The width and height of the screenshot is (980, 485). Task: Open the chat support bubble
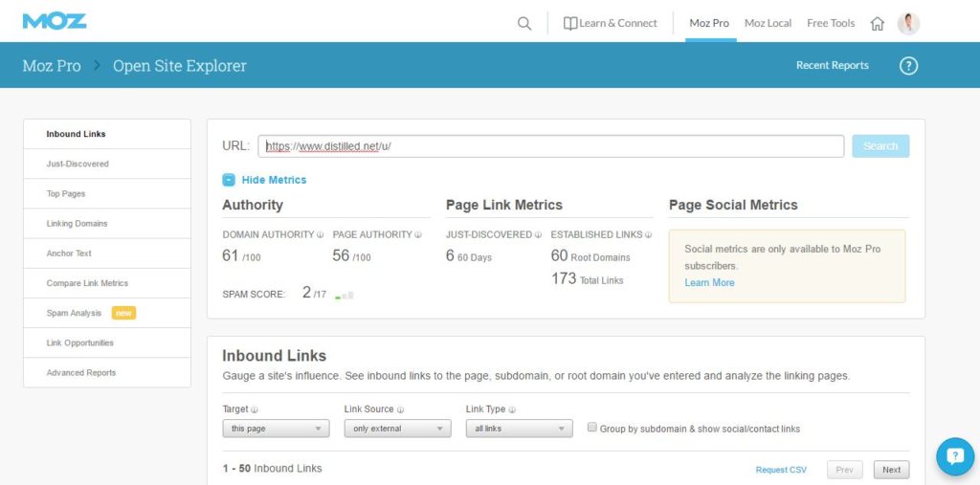coord(955,457)
